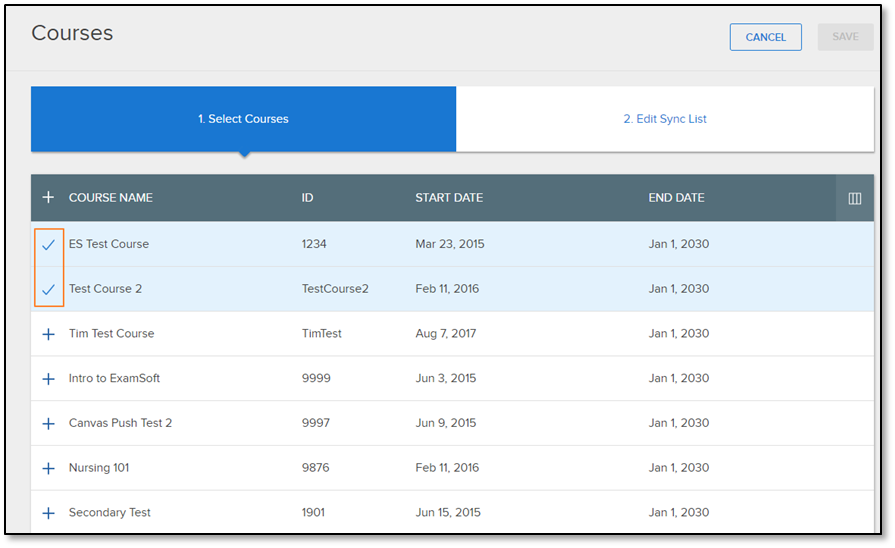895x548 pixels.
Task: Click the Canvas Push Test 2 name
Action: [120, 423]
